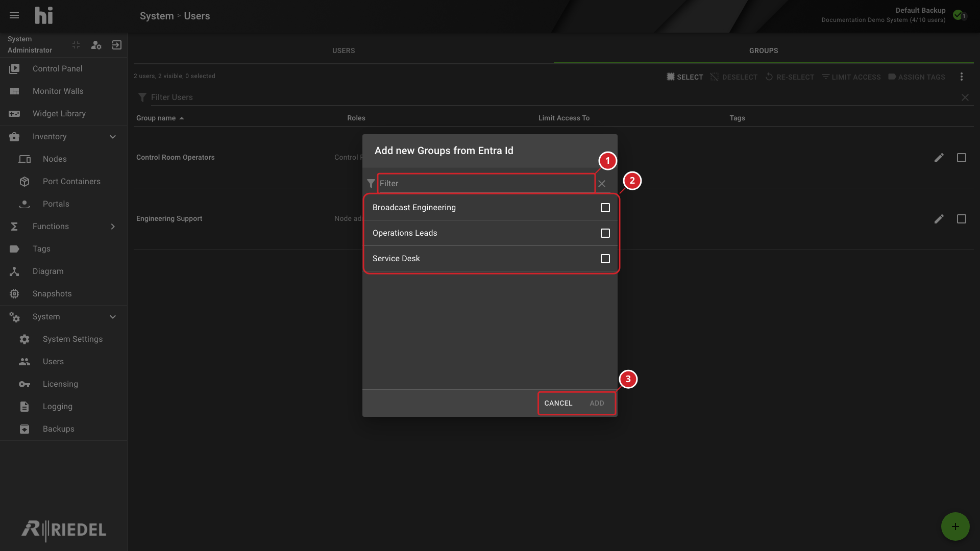This screenshot has height=551, width=980.
Task: Collapse the System section
Action: 113,317
